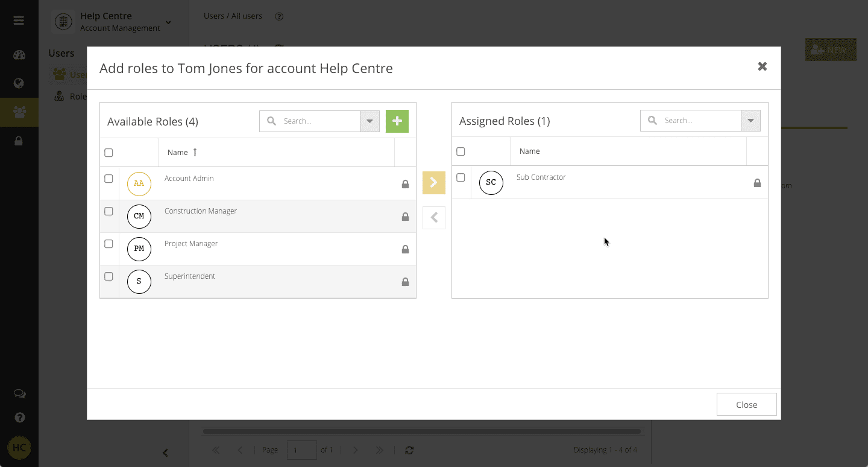Click the Account Admin role name
The height and width of the screenshot is (467, 868).
tap(189, 179)
